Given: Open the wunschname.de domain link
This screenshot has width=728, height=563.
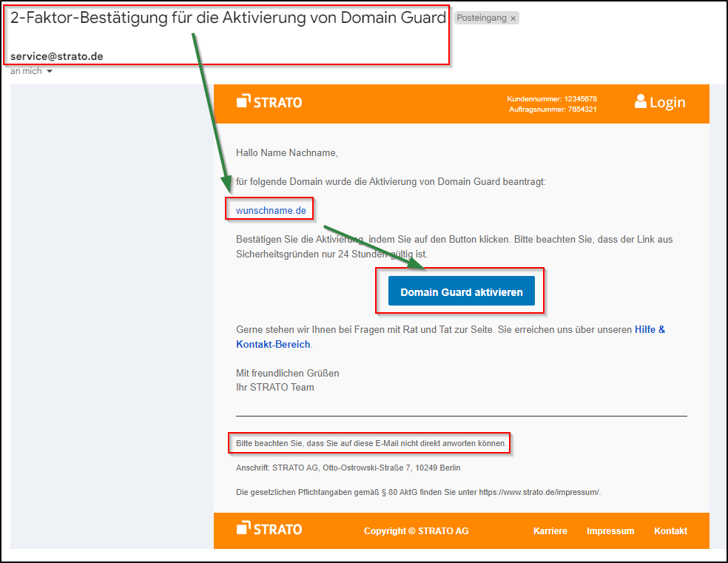Looking at the screenshot, I should pos(269,209).
